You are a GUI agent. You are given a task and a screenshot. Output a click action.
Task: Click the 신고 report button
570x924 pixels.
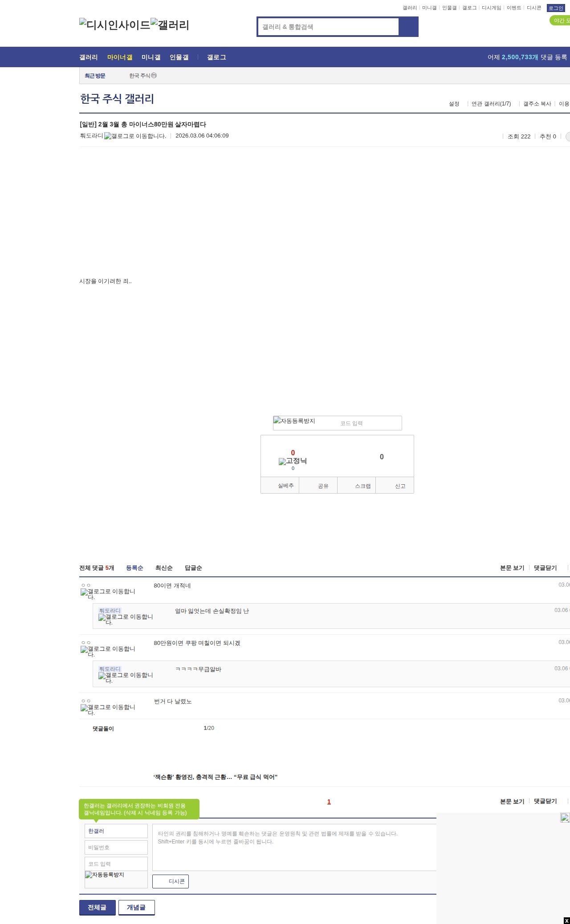point(395,486)
